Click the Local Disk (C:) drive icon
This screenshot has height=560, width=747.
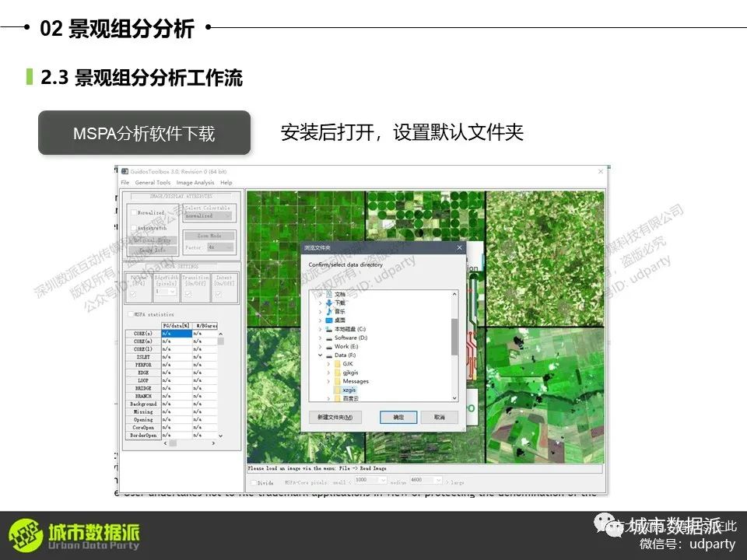[329, 329]
